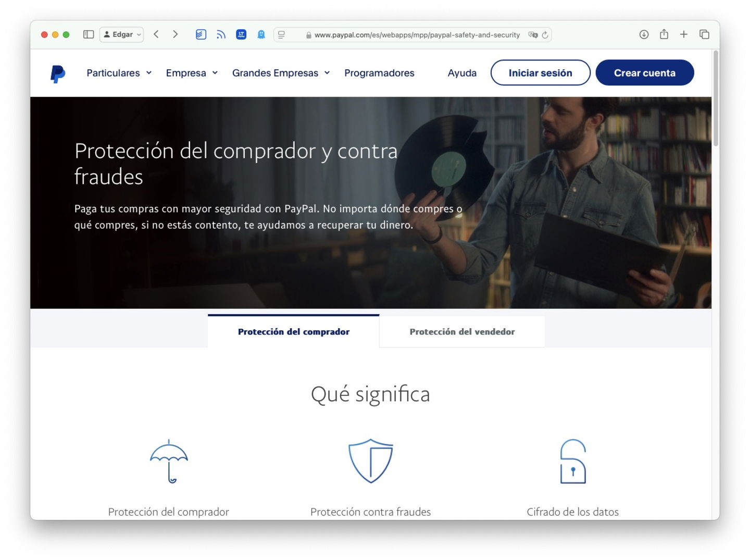750x560 pixels.
Task: Click the Iniciar sesión button
Action: click(540, 73)
